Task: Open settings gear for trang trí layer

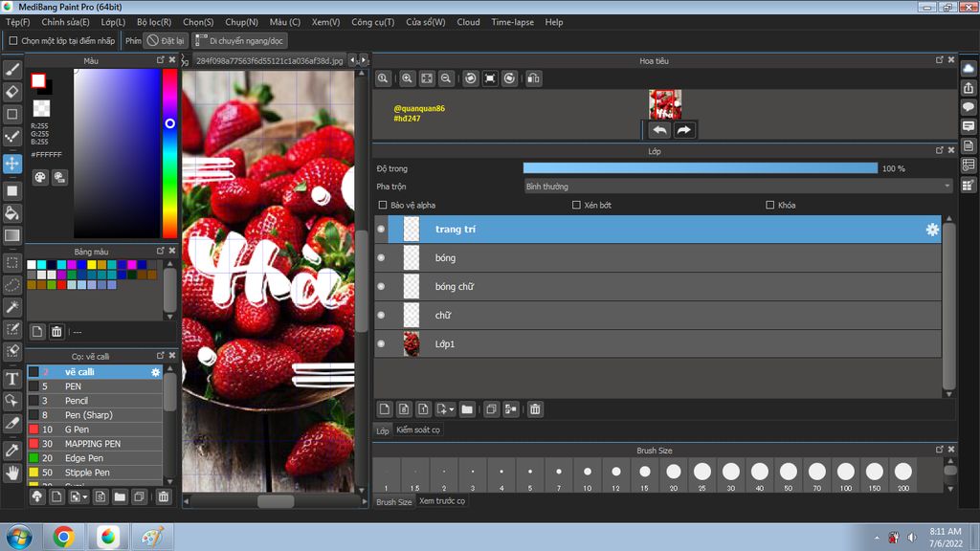Action: pos(932,230)
